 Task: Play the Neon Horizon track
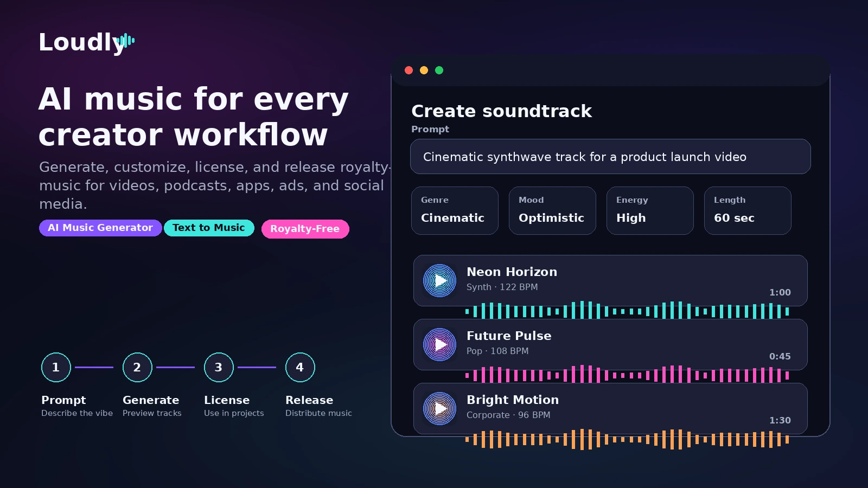pos(439,280)
